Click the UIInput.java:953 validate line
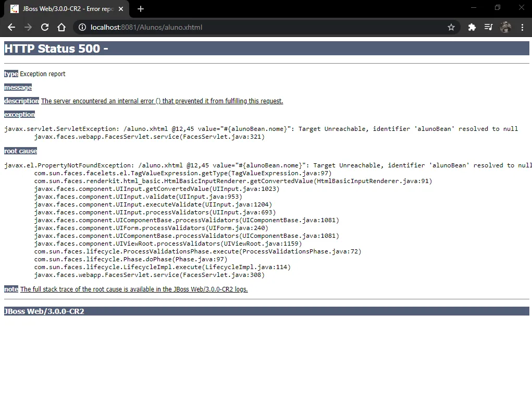Viewport: 532px width, 400px height. click(138, 197)
